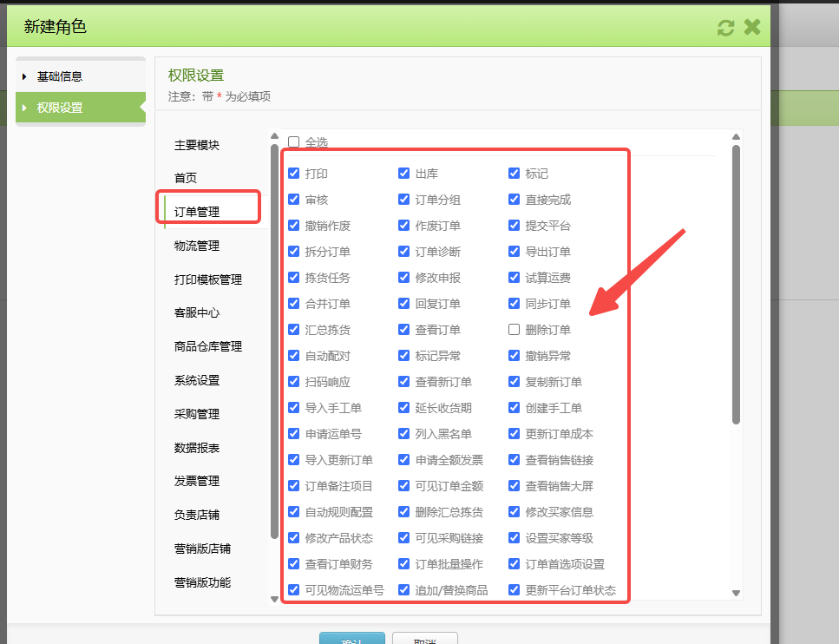Open the 营销版功能 section

[x=209, y=582]
